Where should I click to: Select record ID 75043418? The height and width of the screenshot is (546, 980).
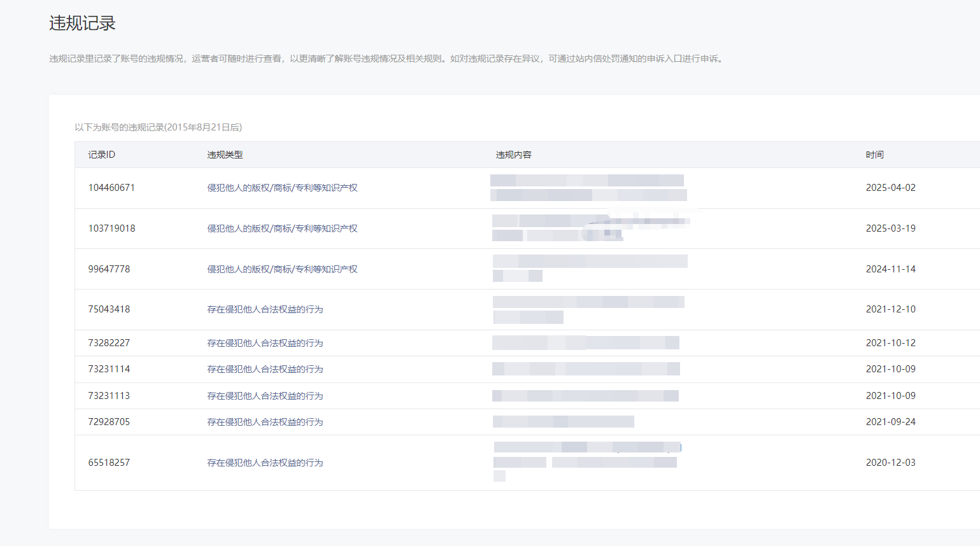109,309
